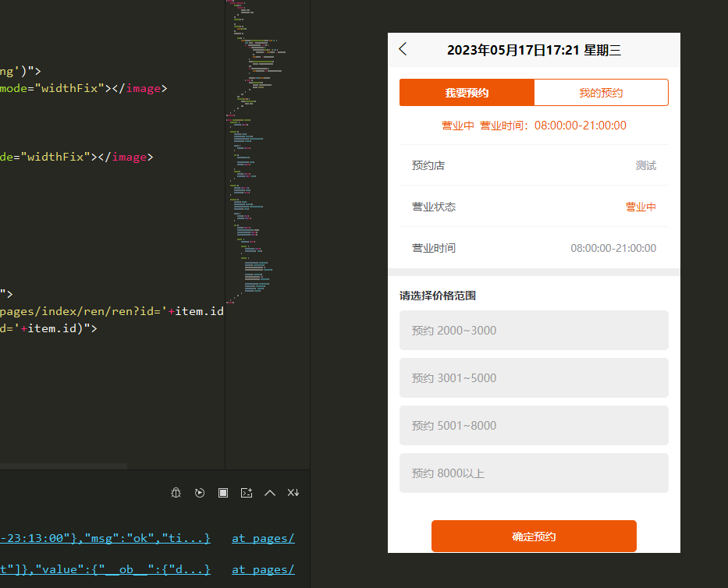Choose price range 预约 2000~3000
The image size is (728, 588).
534,331
